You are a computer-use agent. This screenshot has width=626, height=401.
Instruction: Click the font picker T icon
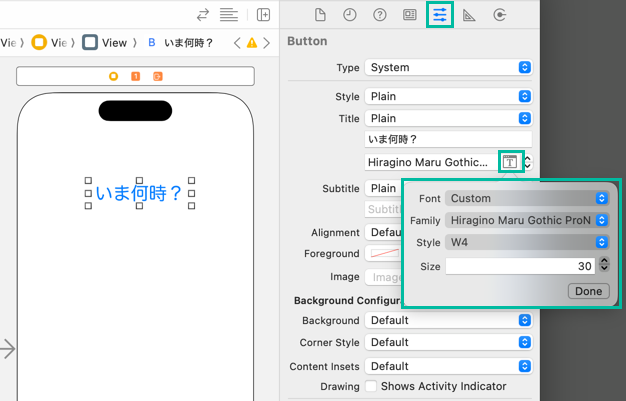[511, 162]
